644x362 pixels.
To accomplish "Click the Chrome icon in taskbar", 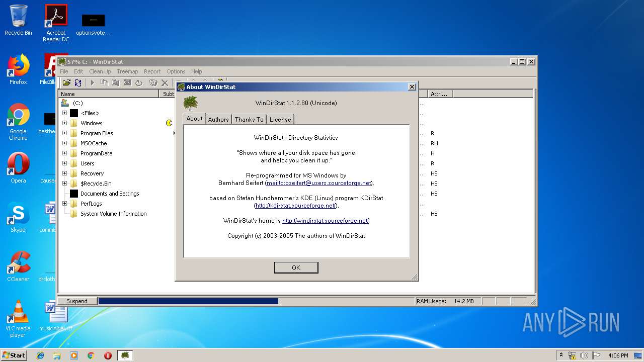I will click(x=91, y=355).
